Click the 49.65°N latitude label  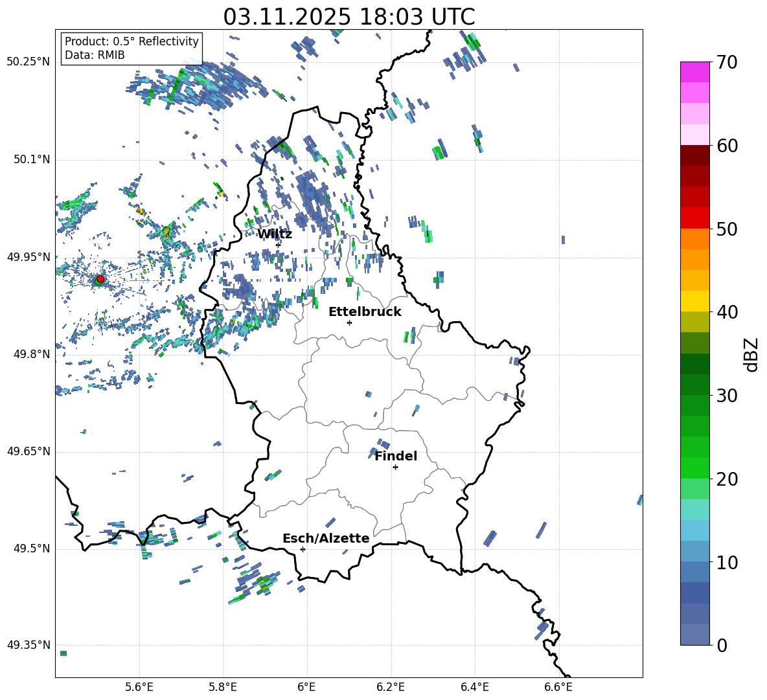(29, 451)
